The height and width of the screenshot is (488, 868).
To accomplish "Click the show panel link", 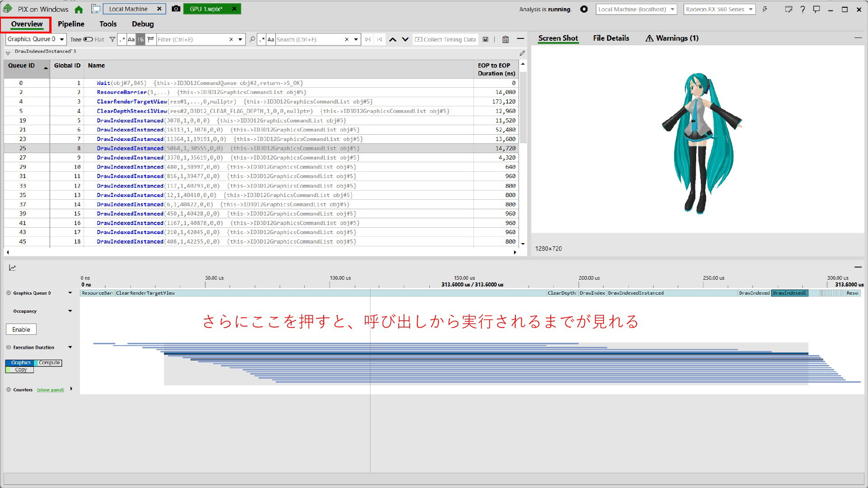I will click(x=50, y=390).
